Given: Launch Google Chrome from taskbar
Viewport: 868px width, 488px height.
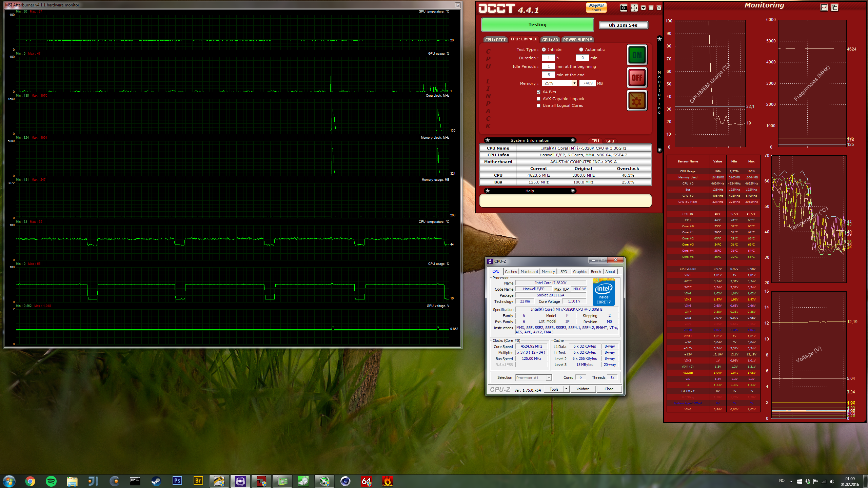Looking at the screenshot, I should (30, 481).
